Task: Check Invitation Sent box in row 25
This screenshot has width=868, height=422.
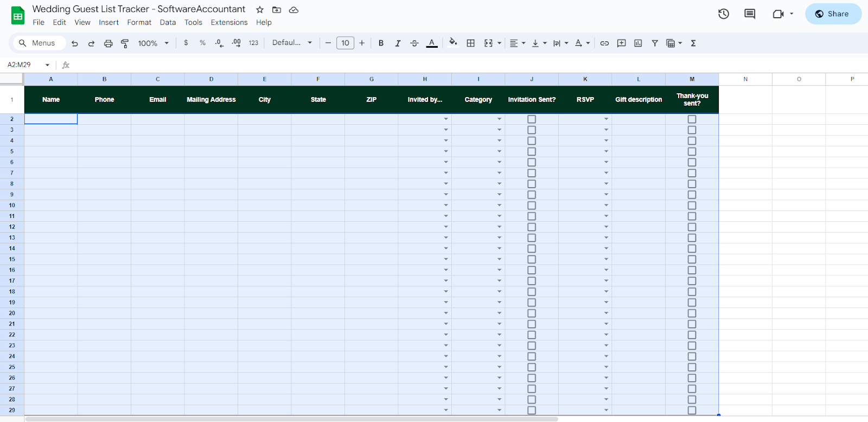Action: coord(532,367)
